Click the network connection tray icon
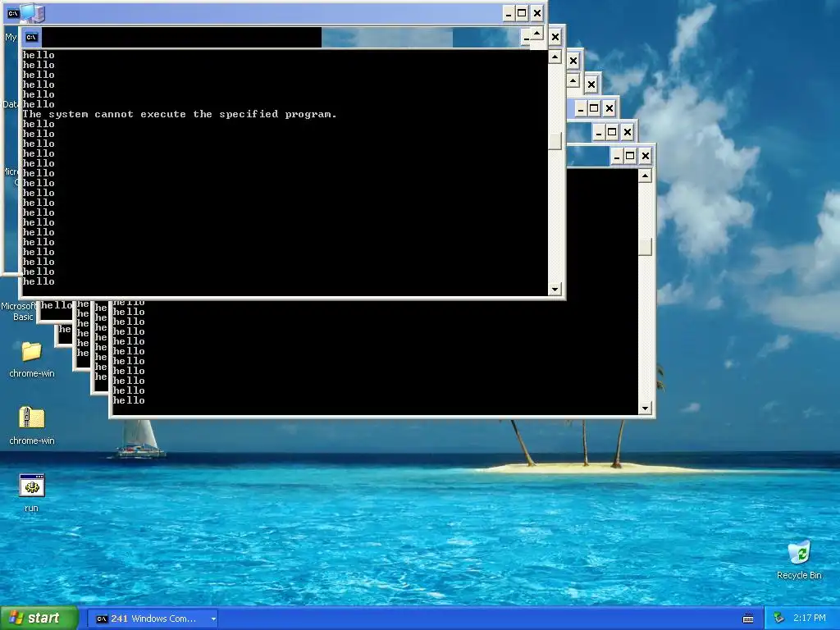Viewport: 840px width, 630px height. (779, 619)
